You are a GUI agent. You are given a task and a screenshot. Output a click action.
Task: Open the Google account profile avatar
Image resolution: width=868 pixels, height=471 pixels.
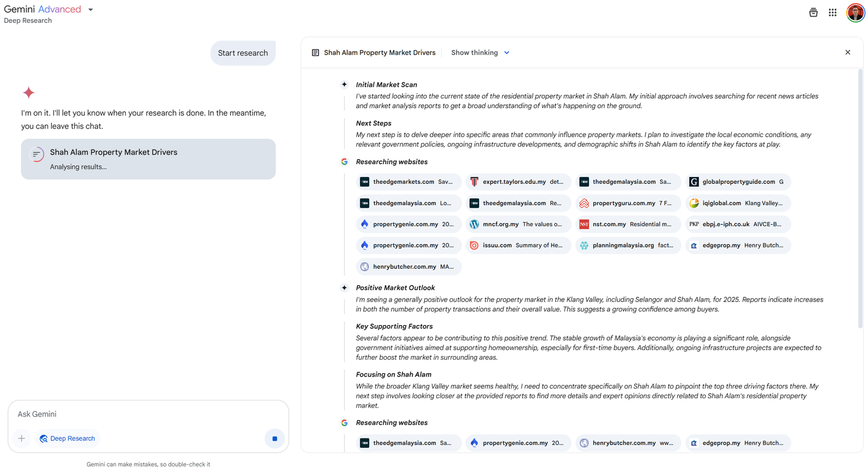856,12
